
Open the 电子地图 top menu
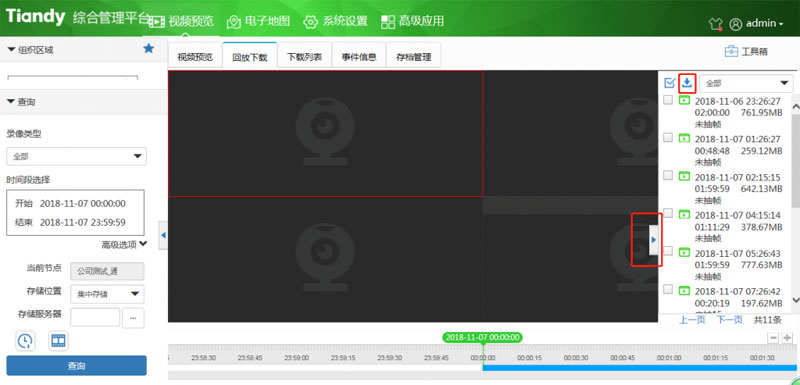point(259,21)
